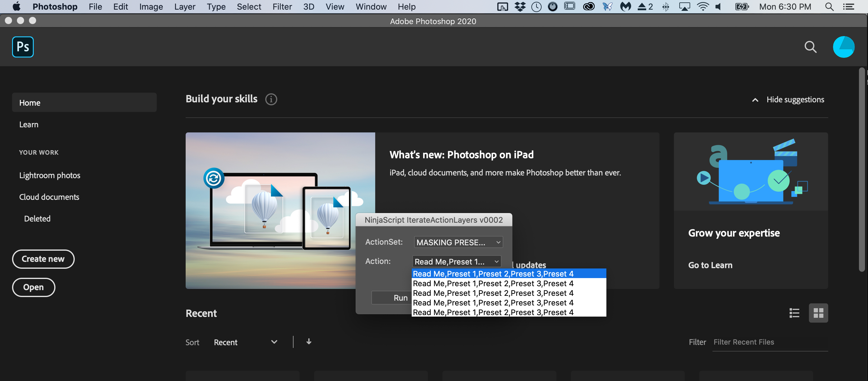The height and width of the screenshot is (381, 868).
Task: Click the info icon beside Build your skills
Action: 271,99
